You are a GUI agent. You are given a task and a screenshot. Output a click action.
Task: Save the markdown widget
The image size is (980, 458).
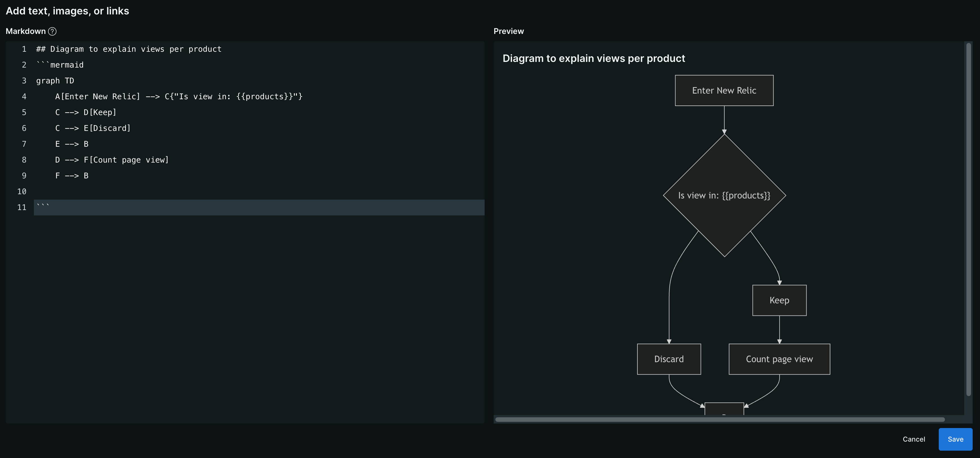pyautogui.click(x=956, y=439)
